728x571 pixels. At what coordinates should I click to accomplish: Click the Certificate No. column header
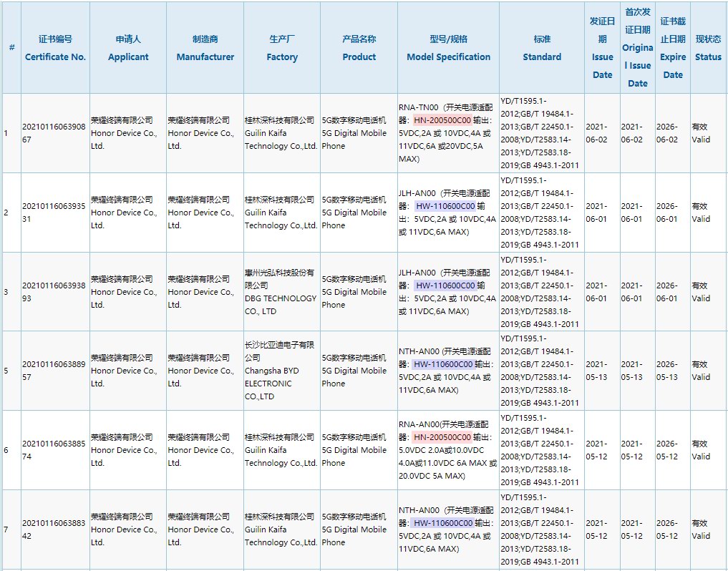click(55, 48)
